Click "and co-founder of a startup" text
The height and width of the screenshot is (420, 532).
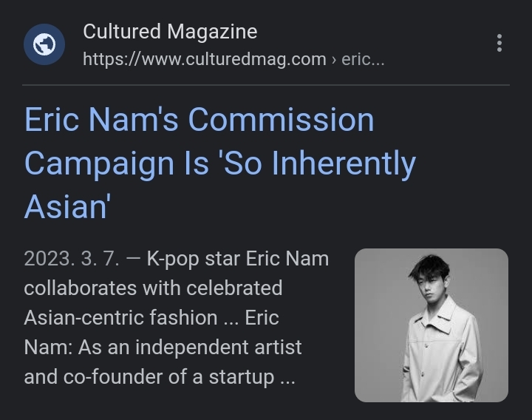click(x=149, y=376)
